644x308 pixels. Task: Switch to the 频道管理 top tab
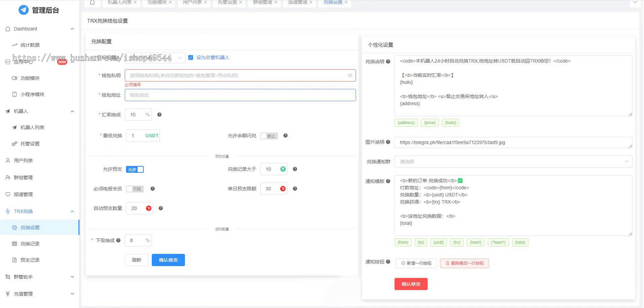coord(298,2)
